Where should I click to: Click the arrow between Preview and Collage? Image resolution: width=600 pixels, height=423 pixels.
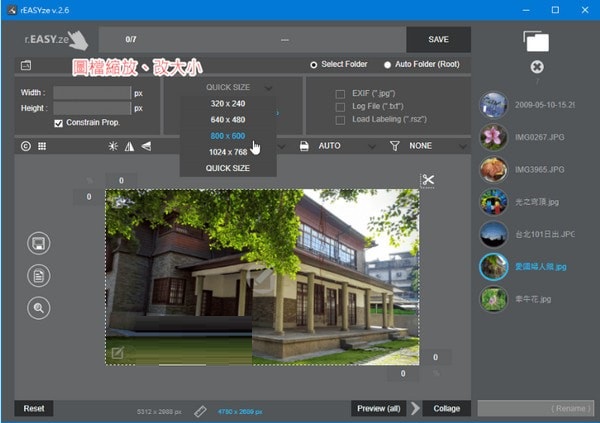pyautogui.click(x=415, y=408)
